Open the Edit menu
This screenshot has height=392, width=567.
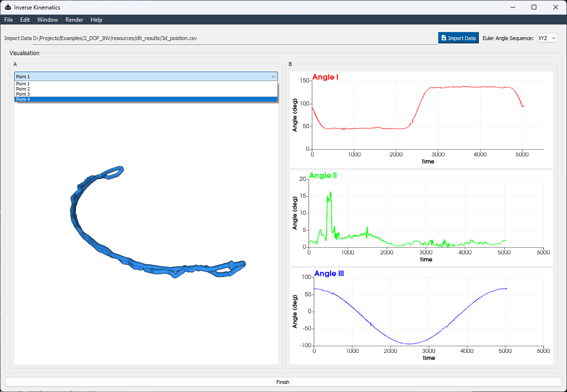pyautogui.click(x=25, y=20)
